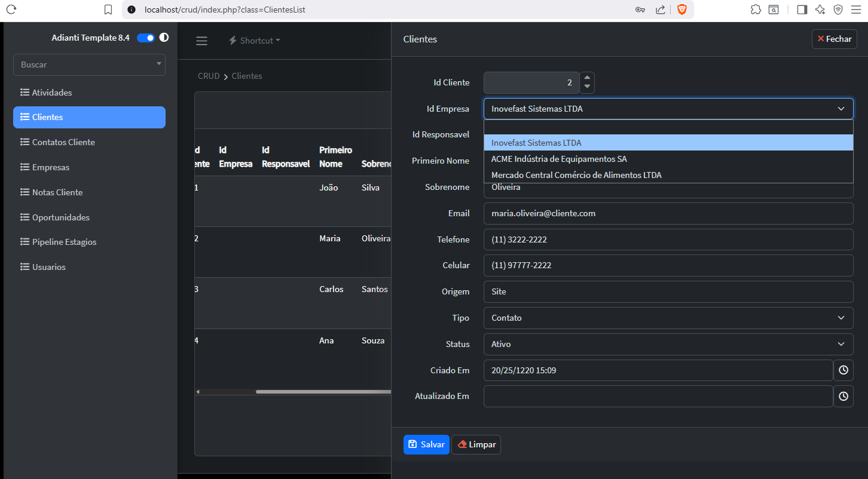The image size is (868, 479).
Task: Click the CRUD breadcrumb link
Action: click(x=209, y=76)
